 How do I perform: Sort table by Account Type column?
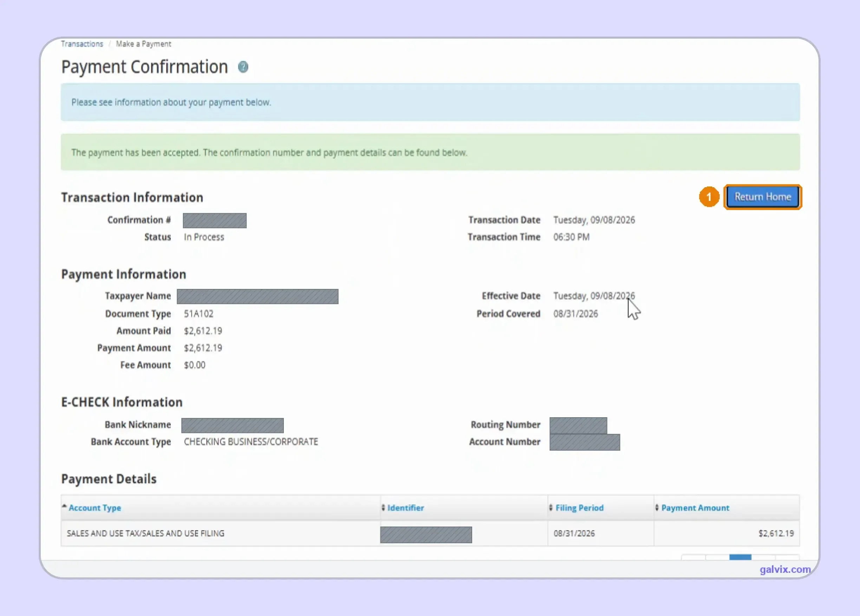pyautogui.click(x=95, y=507)
